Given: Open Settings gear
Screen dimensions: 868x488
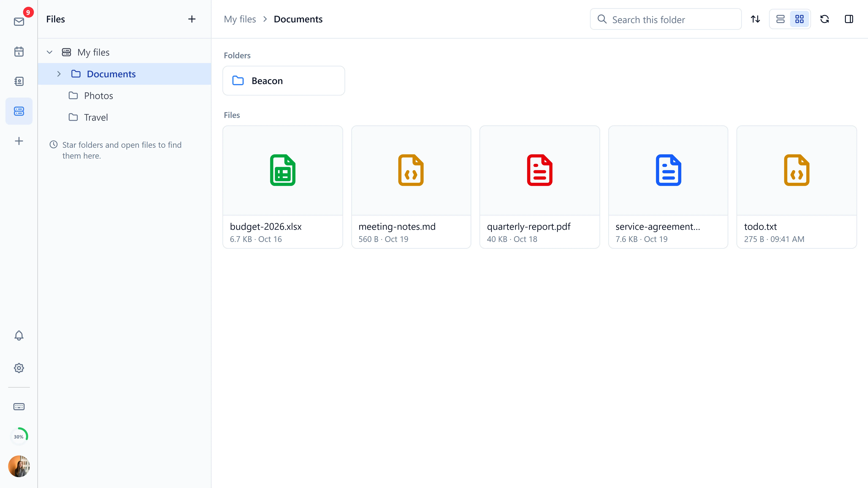Looking at the screenshot, I should click(x=19, y=368).
